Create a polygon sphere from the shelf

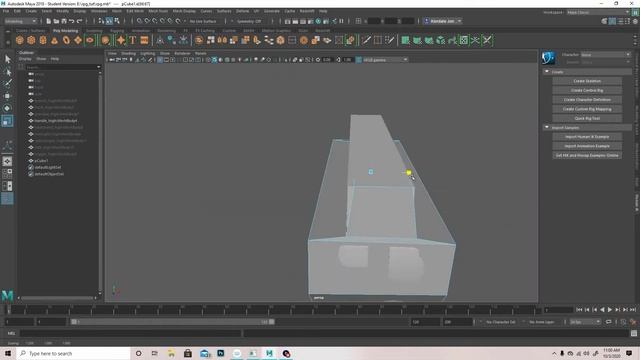click(20, 40)
